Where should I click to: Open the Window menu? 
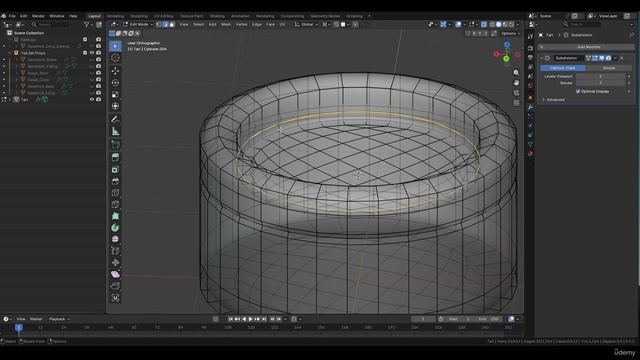57,16
